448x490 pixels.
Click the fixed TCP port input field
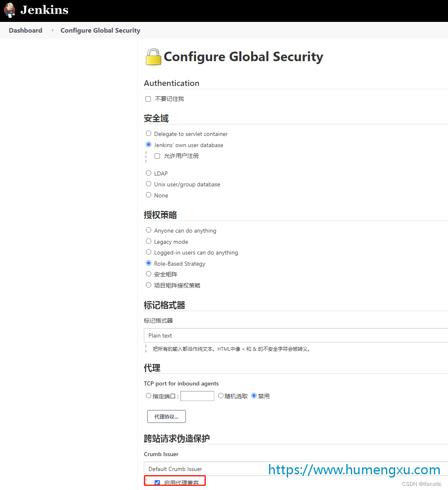pyautogui.click(x=197, y=396)
